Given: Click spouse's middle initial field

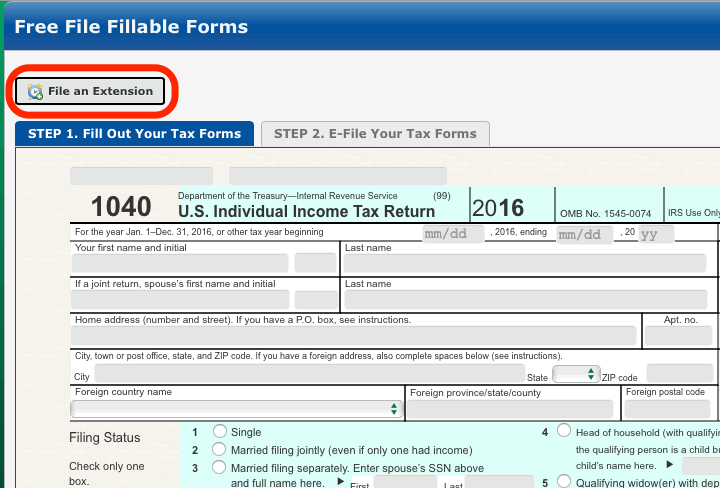Looking at the screenshot, I should tap(315, 300).
